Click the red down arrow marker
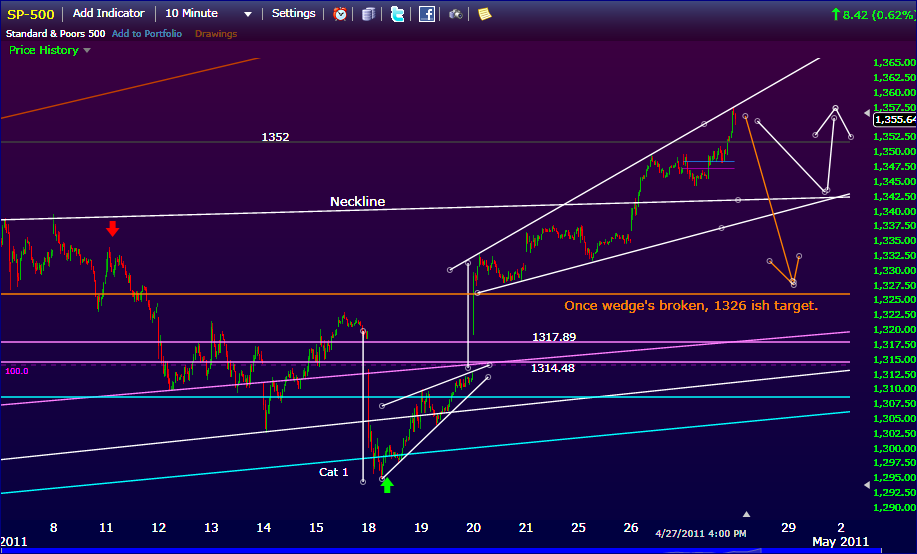This screenshot has height=554, width=917. click(x=113, y=229)
